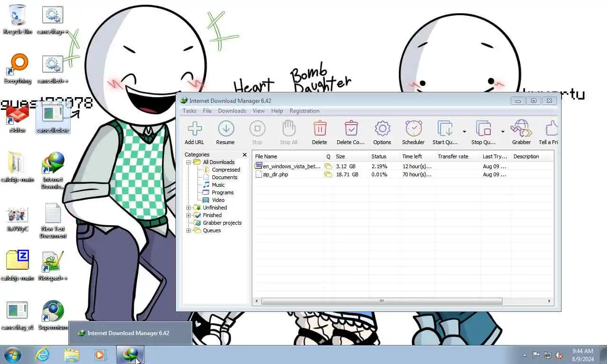Viewport: 607px width, 364px height.
Task: Click the Start Queue toolbar icon
Action: (445, 133)
